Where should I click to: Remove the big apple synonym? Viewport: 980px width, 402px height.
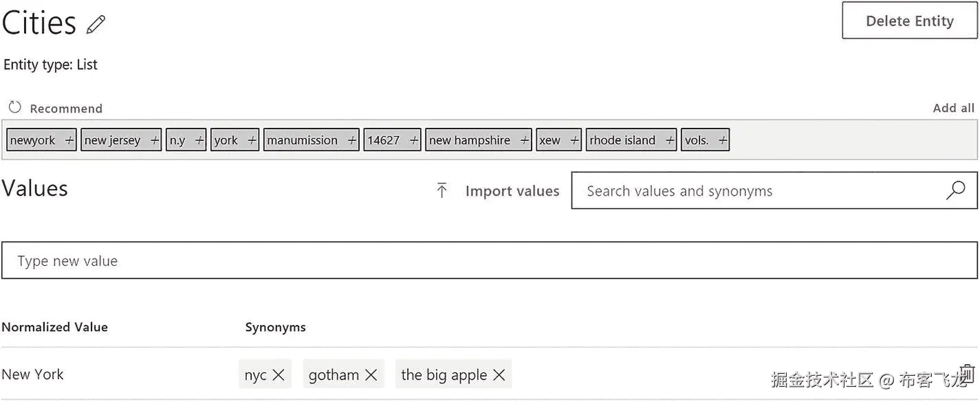tap(499, 375)
